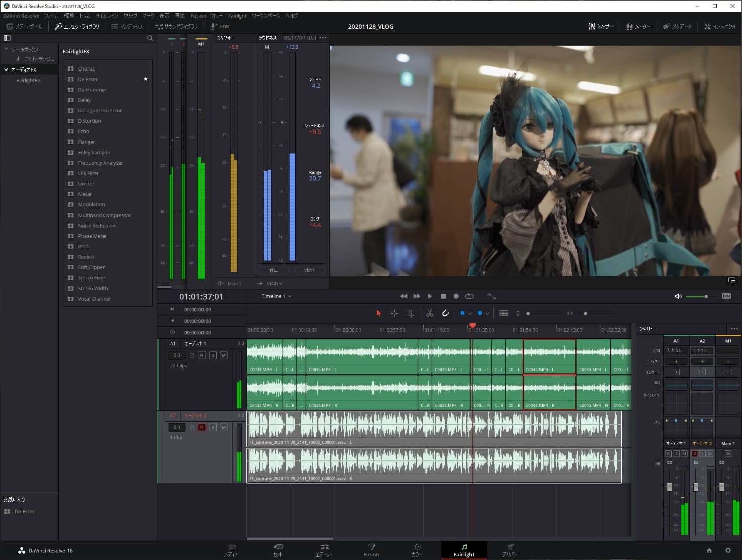Arm record R on track A1 header
This screenshot has width=742, height=560.
tap(201, 355)
